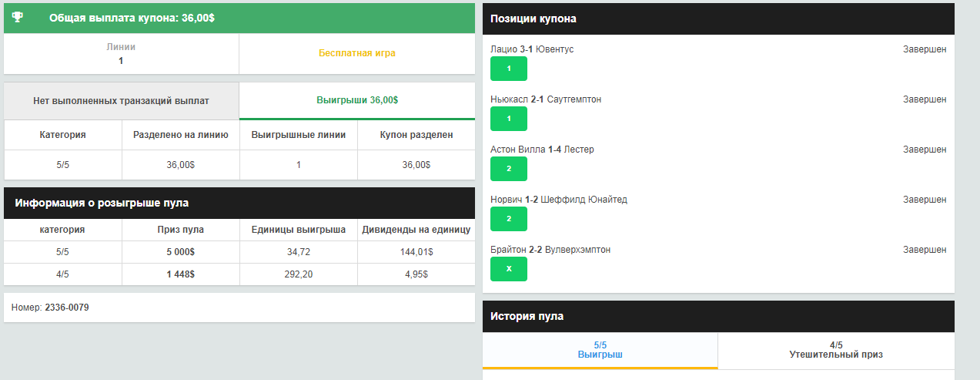Click pick button 1 for Лацио–Ювентус

coord(509,69)
